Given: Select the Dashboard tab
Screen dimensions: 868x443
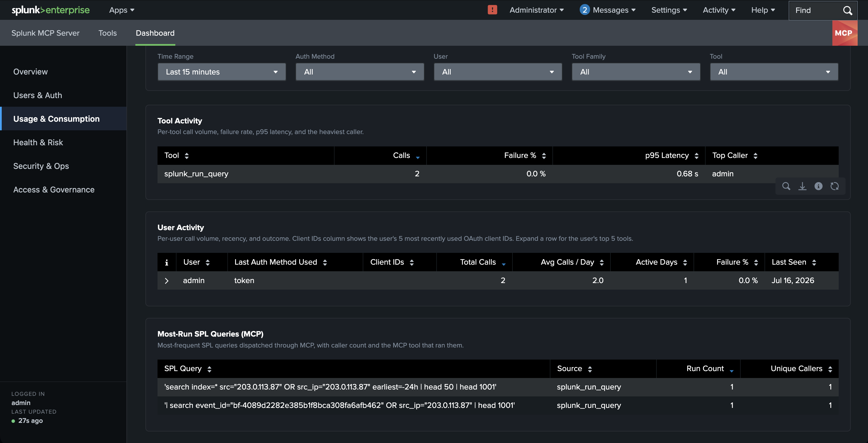Looking at the screenshot, I should pos(155,33).
